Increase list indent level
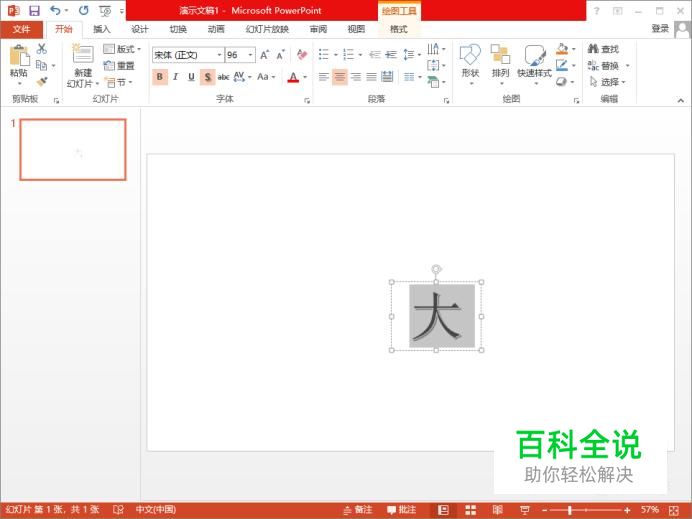692x519 pixels. click(x=391, y=55)
